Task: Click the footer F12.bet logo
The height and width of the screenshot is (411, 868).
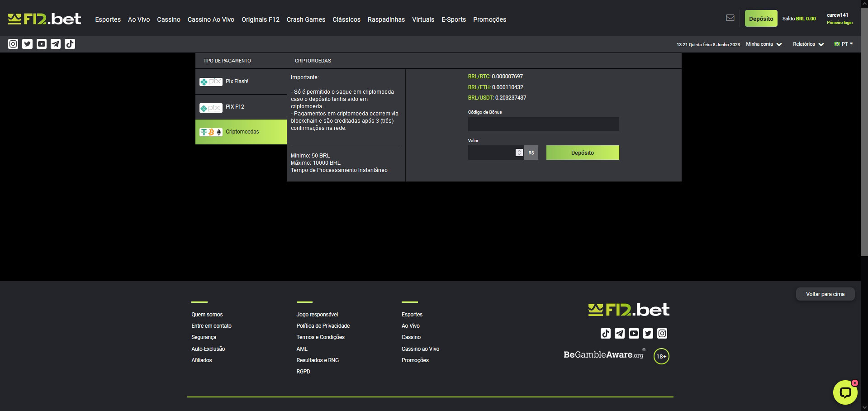Action: [x=629, y=310]
